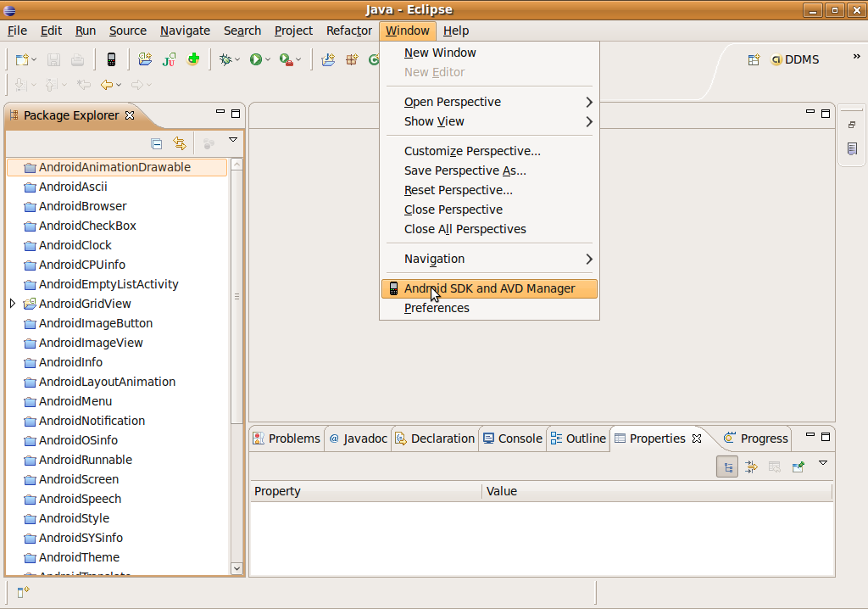Open the Android SDK and AVD Manager toolbar phone icon
868x609 pixels.
tap(111, 59)
